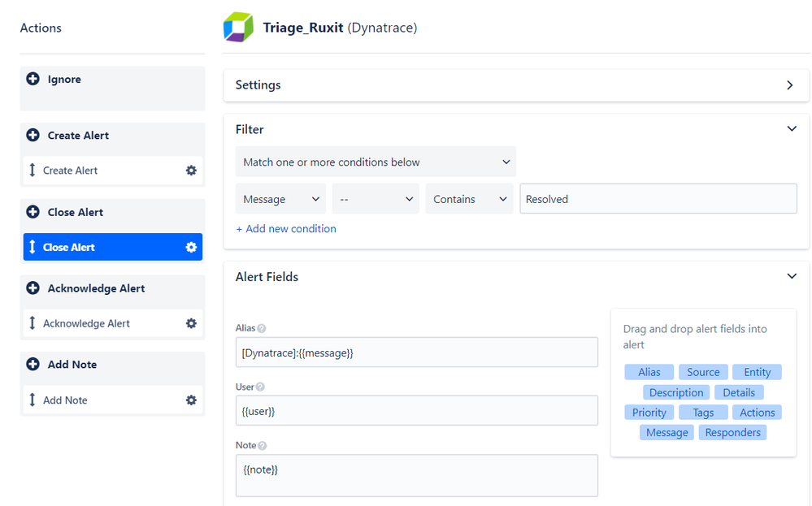Select the Message field chip

[x=667, y=433]
